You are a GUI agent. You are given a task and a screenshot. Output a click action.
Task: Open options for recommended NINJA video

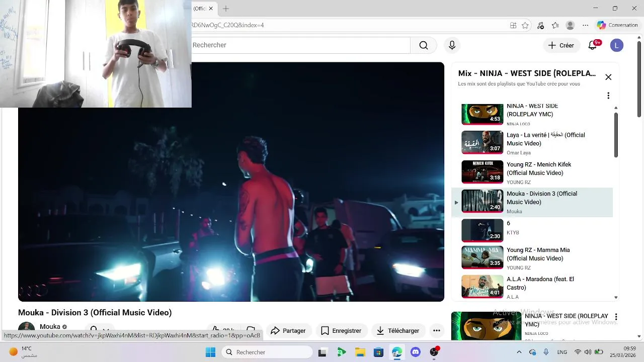coord(616,317)
